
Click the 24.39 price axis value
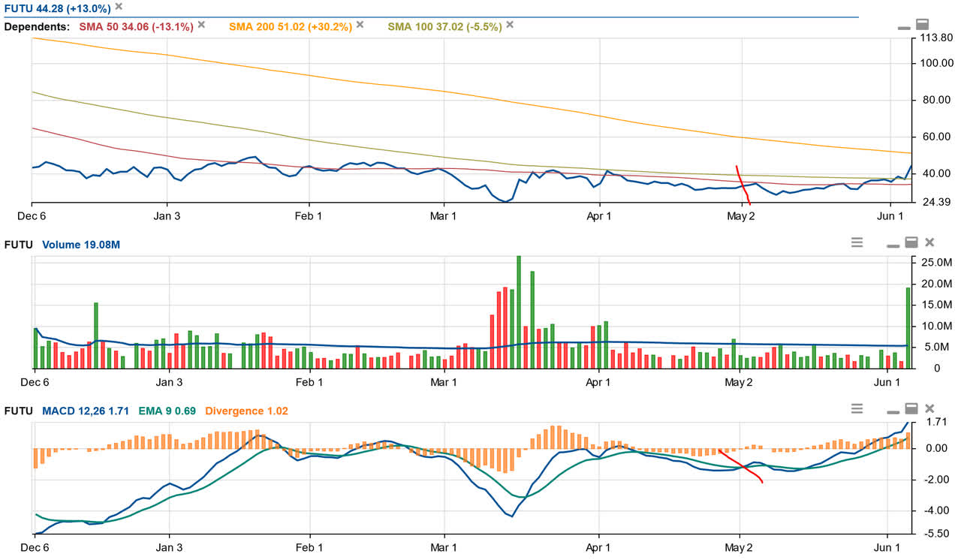click(935, 202)
